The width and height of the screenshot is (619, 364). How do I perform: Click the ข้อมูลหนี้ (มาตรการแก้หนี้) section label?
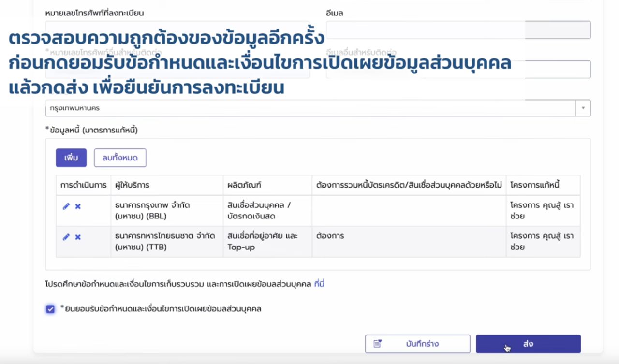(x=92, y=130)
